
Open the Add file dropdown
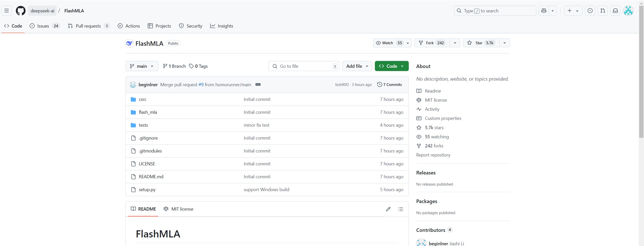357,66
